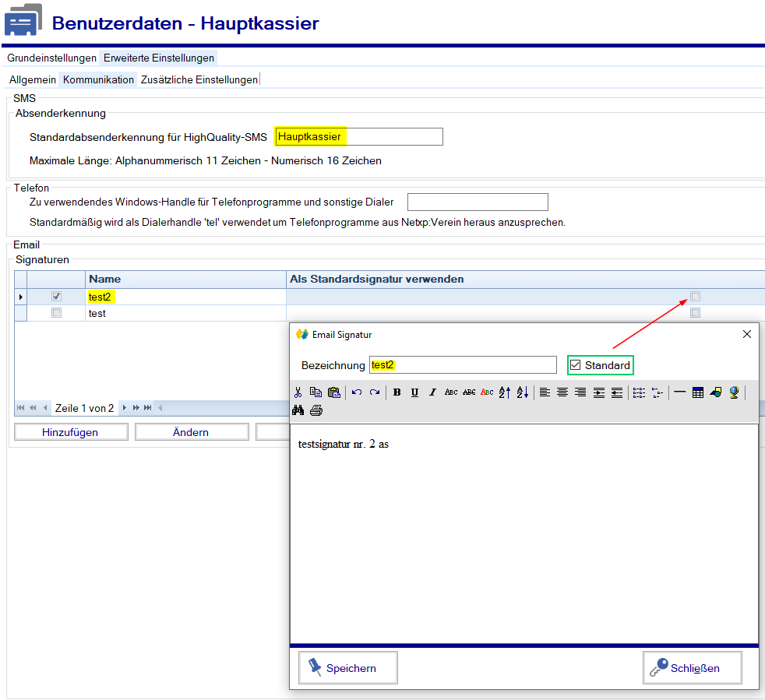The height and width of the screenshot is (700, 765).
Task: Open the font color tool in the editor
Action: 485,392
